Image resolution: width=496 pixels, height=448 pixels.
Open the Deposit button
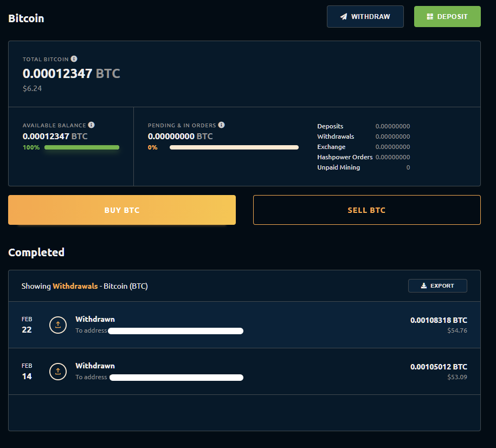[x=447, y=16]
